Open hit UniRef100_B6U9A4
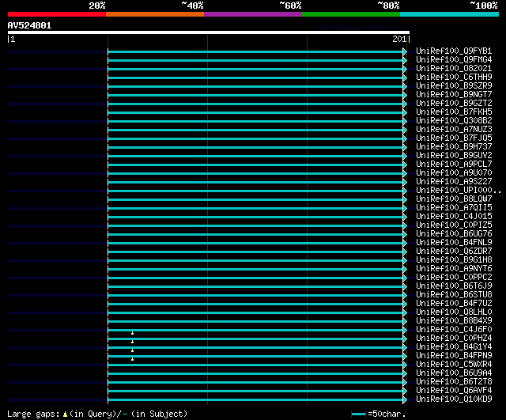 tap(454, 373)
